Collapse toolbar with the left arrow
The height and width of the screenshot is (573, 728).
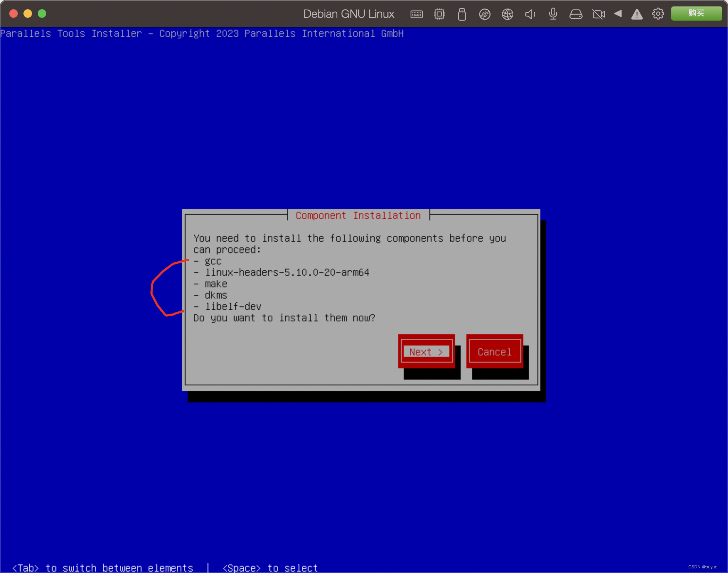[x=618, y=14]
